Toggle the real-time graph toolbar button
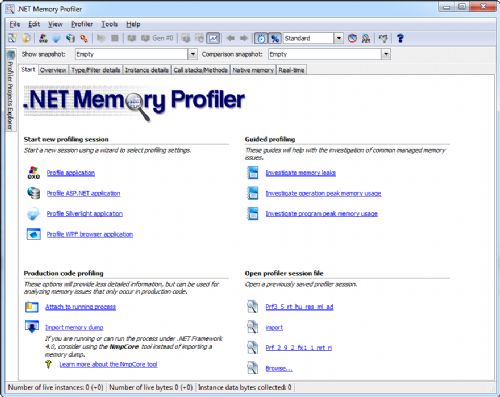The height and width of the screenshot is (397, 500). pos(213,38)
